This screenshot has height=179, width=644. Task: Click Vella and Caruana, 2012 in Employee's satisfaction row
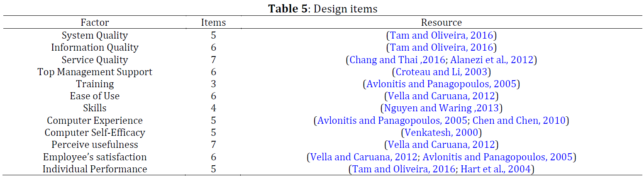[364, 157]
